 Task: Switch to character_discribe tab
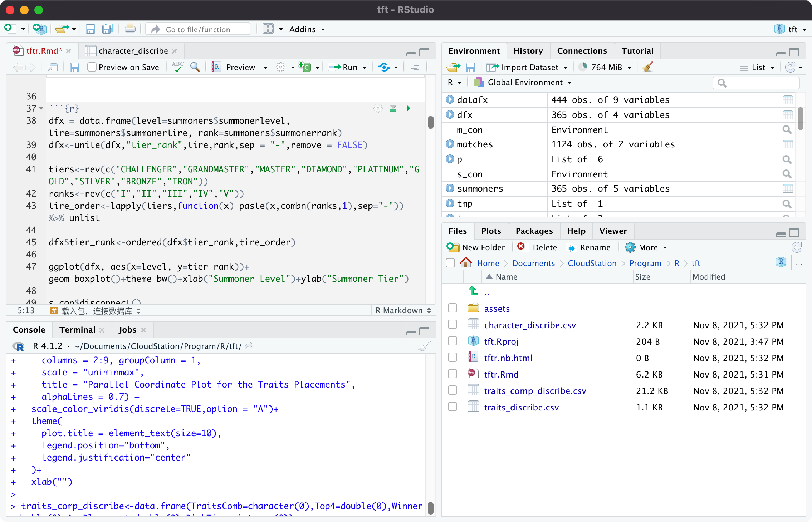133,51
